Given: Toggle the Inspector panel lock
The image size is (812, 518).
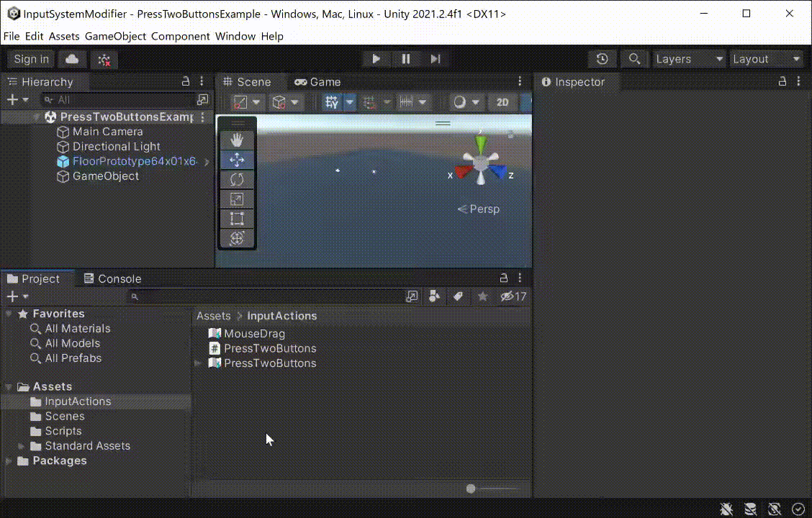Looking at the screenshot, I should tap(782, 81).
